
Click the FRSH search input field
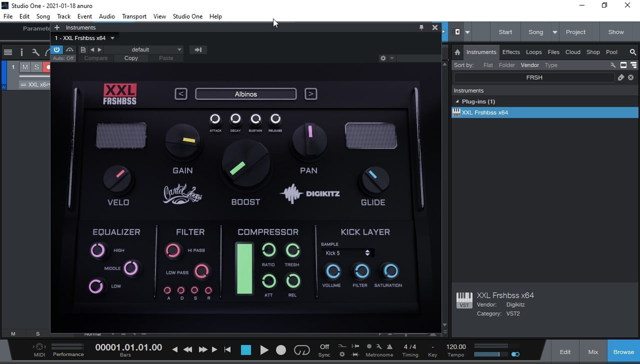point(534,77)
